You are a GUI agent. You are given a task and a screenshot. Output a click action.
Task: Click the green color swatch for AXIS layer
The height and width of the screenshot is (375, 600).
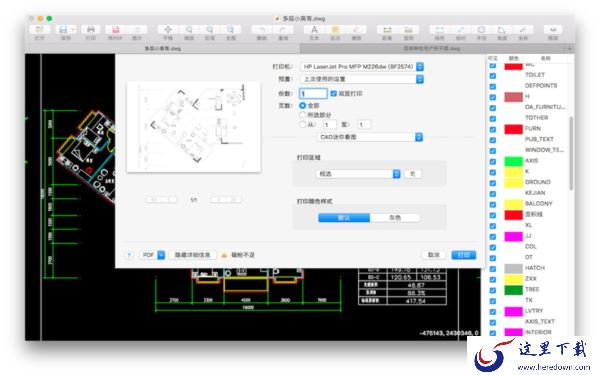click(513, 161)
